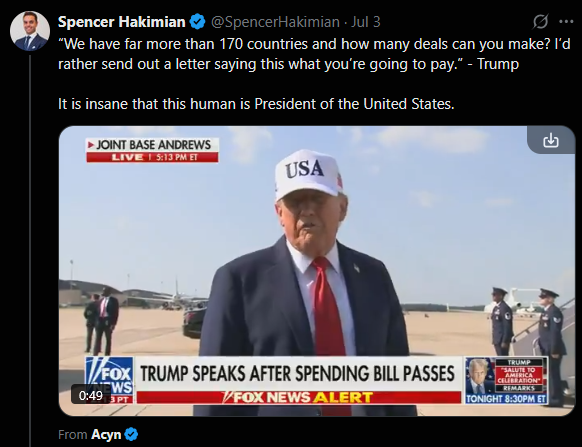Screen dimensions: 582x447
Task: Click the verified badge next to Acyn
Action: click(x=131, y=434)
